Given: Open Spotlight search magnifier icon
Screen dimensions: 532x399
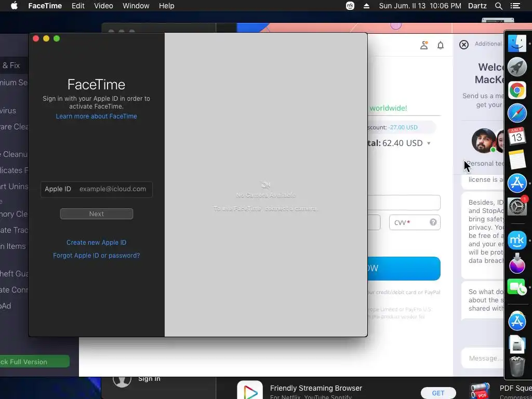Looking at the screenshot, I should pos(498,6).
